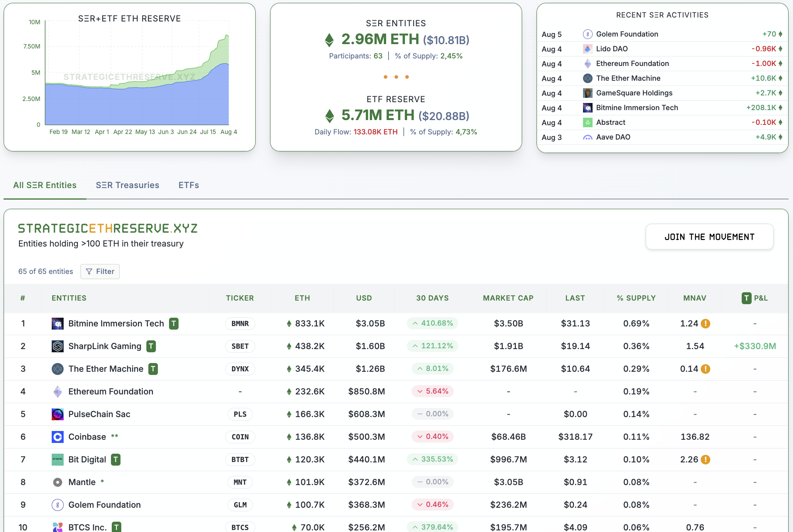Switch to SΞR Treasuries tab
Screen dimensions: 793x532
(128, 185)
